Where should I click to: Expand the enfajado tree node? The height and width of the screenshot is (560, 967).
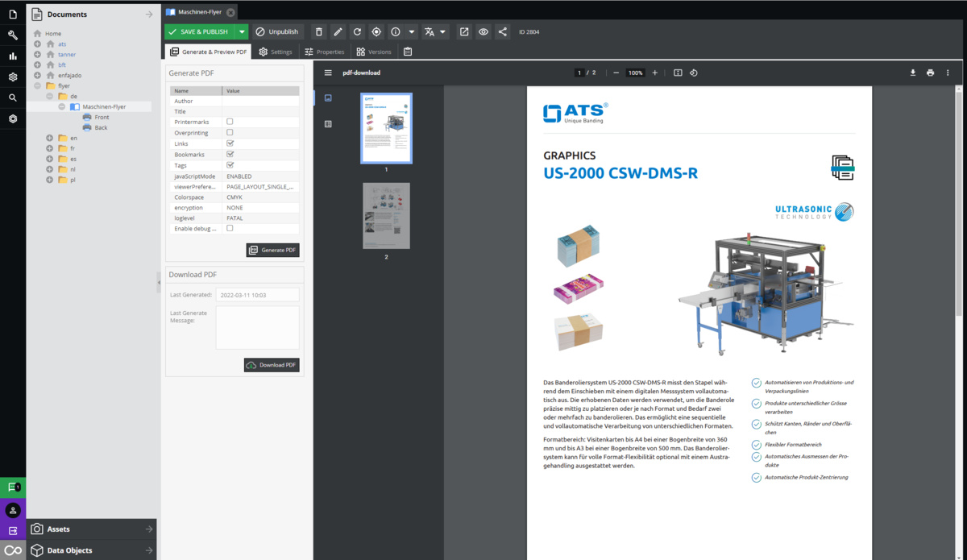(37, 75)
